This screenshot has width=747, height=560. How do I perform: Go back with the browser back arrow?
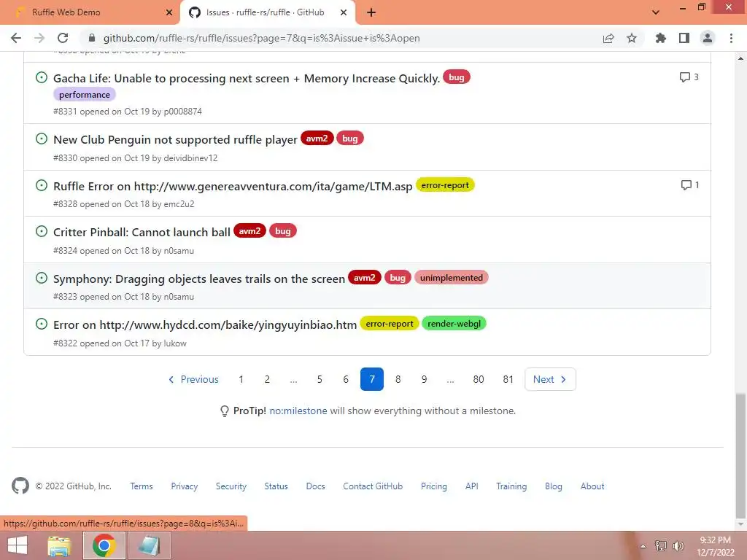pyautogui.click(x=16, y=38)
